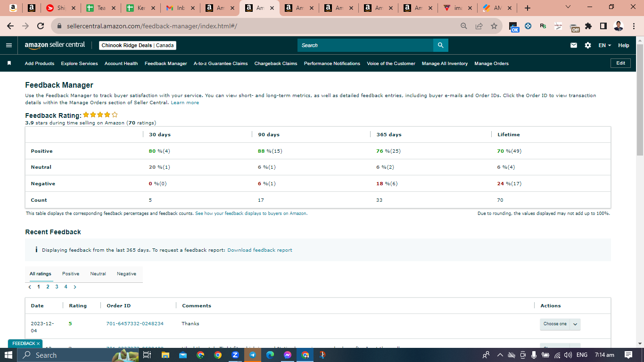Click the FEEDBACK widget close button

(38, 344)
